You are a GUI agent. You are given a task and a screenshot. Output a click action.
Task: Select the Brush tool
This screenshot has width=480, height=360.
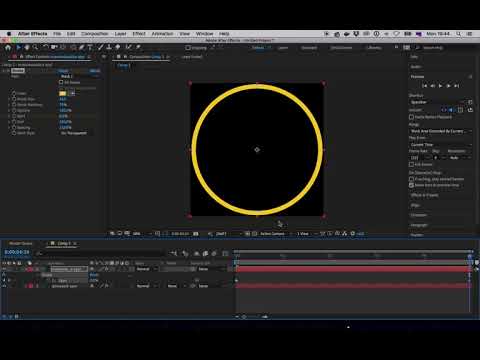coord(100,48)
